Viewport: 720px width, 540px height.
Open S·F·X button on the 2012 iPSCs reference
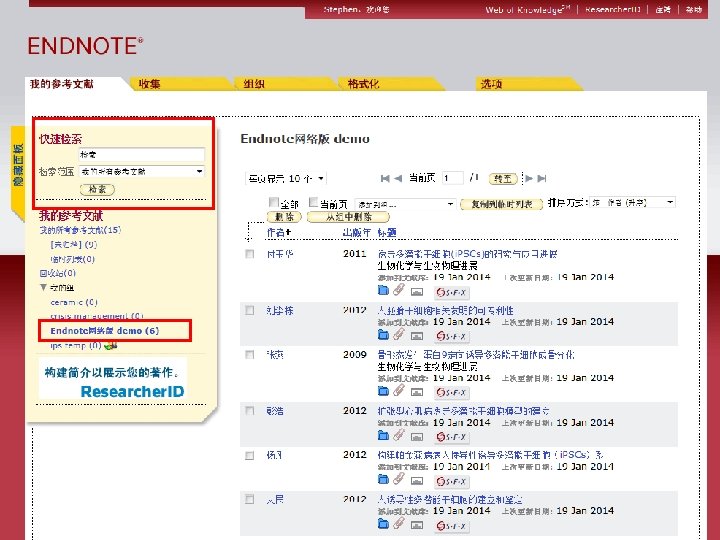(x=452, y=481)
